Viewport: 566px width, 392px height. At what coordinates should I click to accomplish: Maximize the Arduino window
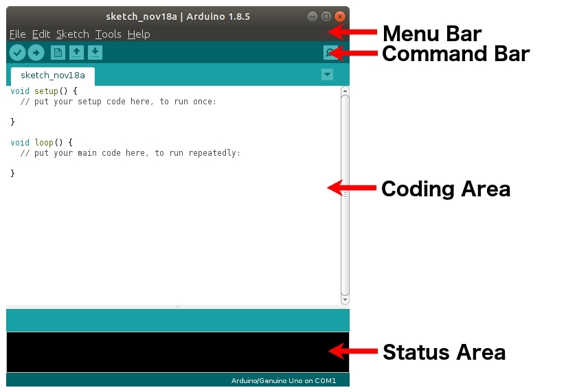(x=326, y=16)
